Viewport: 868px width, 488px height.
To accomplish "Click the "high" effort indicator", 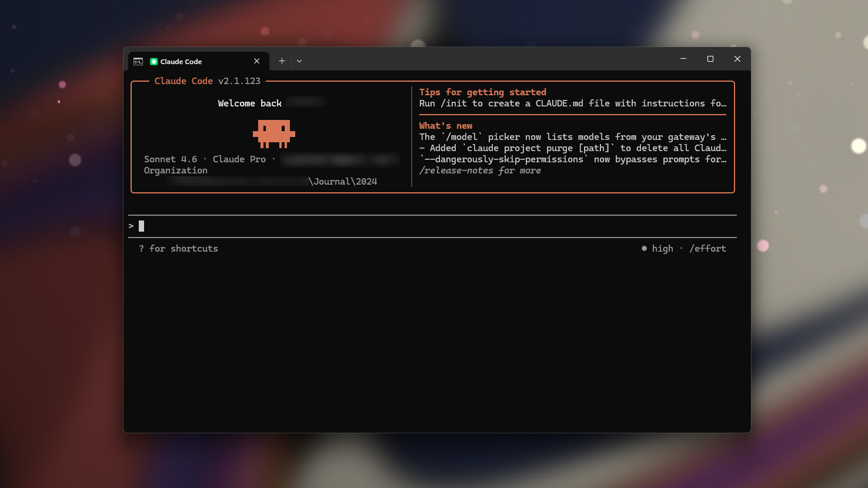I will point(657,249).
